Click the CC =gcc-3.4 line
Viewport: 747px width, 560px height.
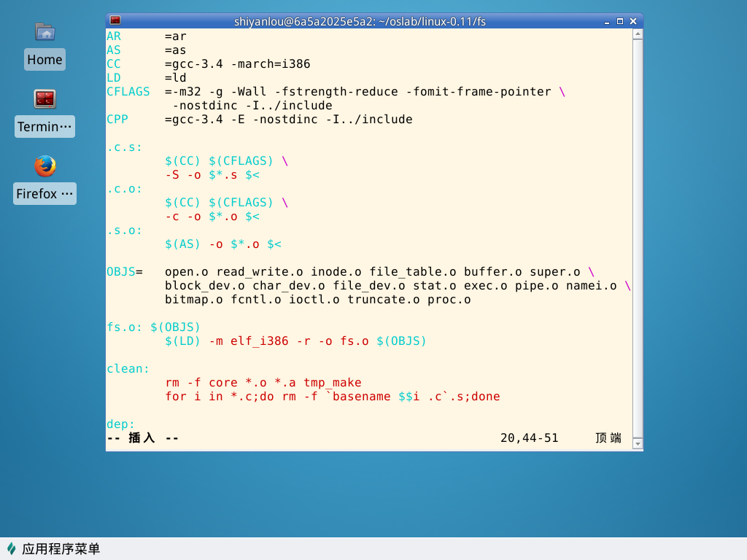coord(208,64)
